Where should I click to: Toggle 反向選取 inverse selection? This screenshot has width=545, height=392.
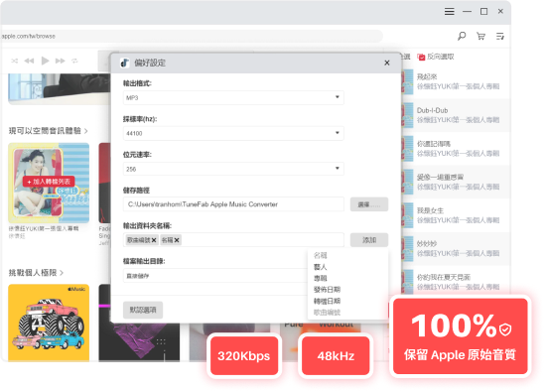click(436, 57)
